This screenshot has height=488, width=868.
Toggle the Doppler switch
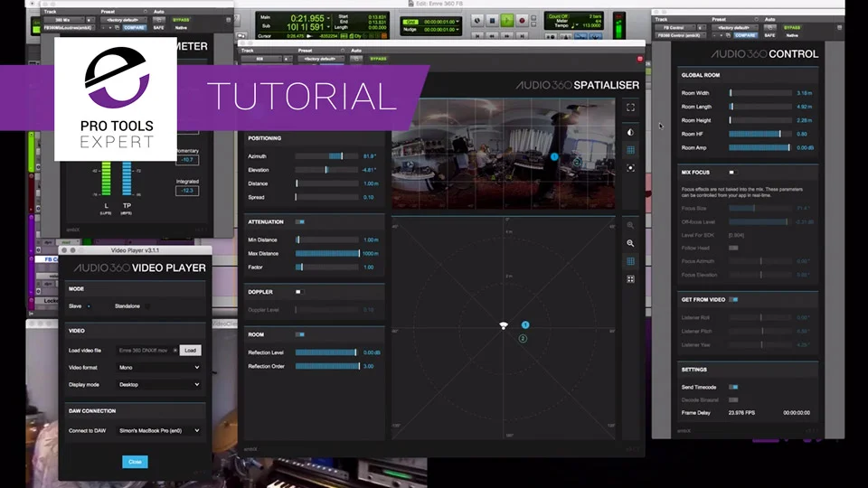[x=299, y=292]
